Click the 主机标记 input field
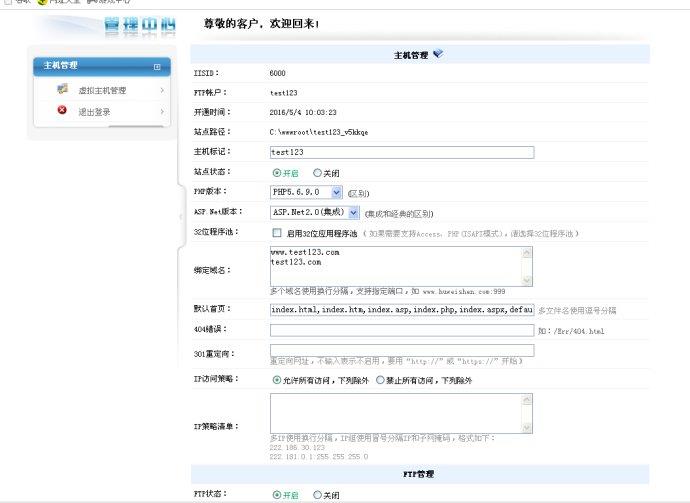 coord(402,152)
